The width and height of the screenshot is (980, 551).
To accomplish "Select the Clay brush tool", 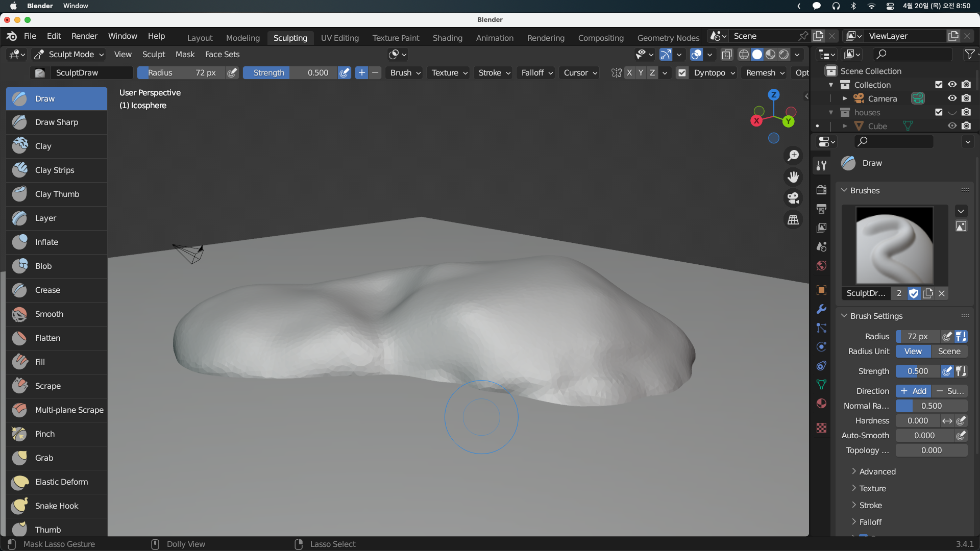I will (x=57, y=146).
